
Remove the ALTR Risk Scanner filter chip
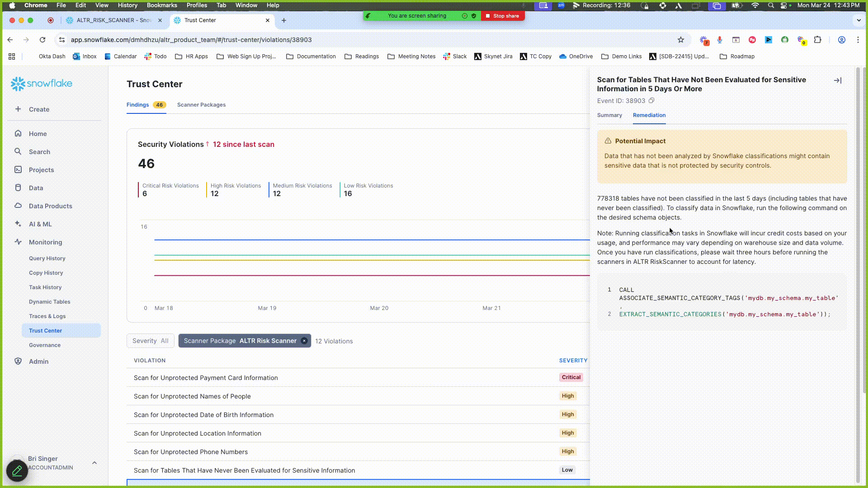304,341
